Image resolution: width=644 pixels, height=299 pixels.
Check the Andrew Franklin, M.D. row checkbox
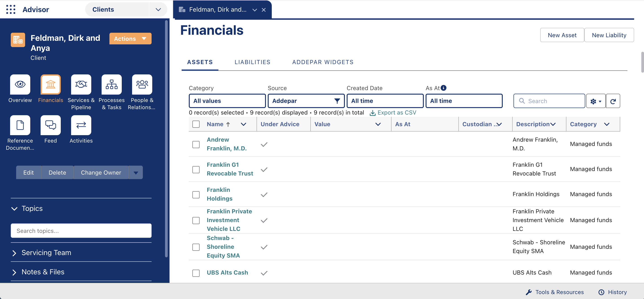196,144
